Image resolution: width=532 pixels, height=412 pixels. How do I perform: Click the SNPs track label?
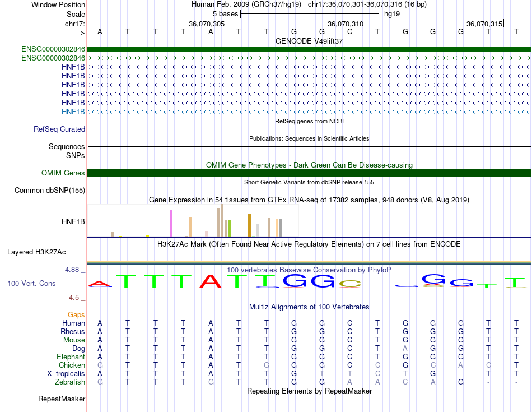click(76, 155)
